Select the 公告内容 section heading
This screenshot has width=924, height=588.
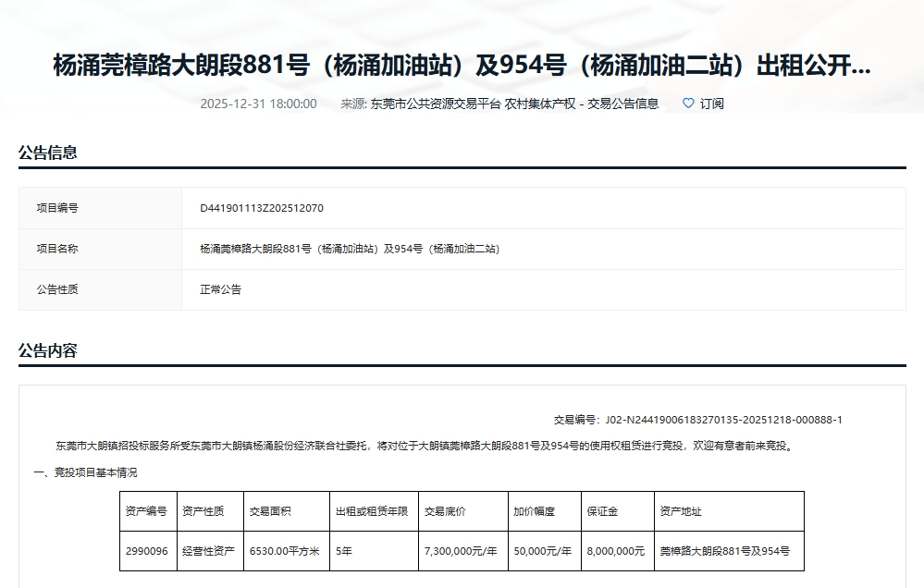(x=48, y=350)
